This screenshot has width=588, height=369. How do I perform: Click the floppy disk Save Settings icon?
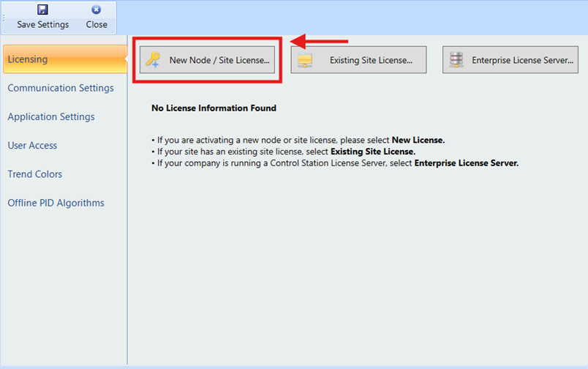click(42, 10)
